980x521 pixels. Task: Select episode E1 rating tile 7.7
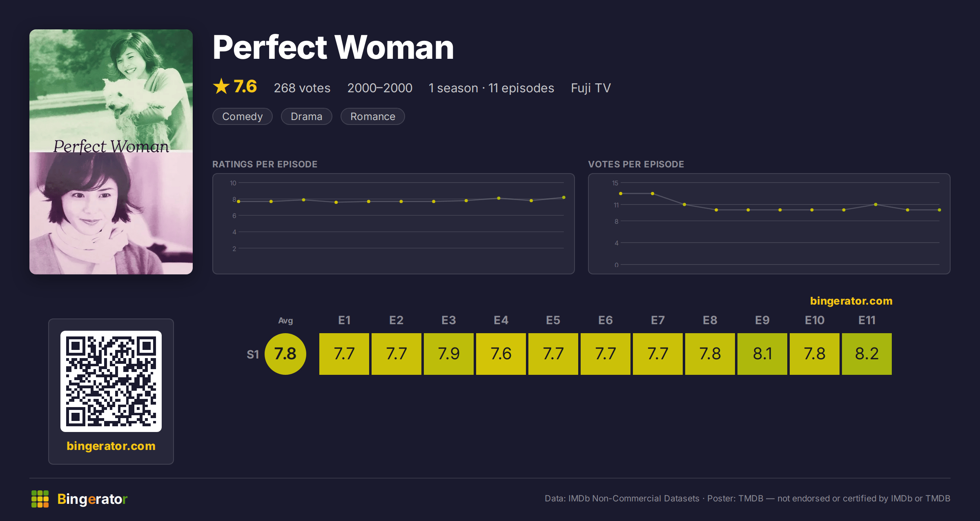[344, 354]
